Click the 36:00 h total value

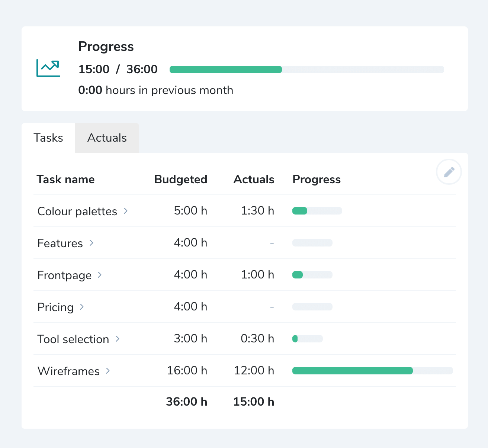tap(187, 402)
